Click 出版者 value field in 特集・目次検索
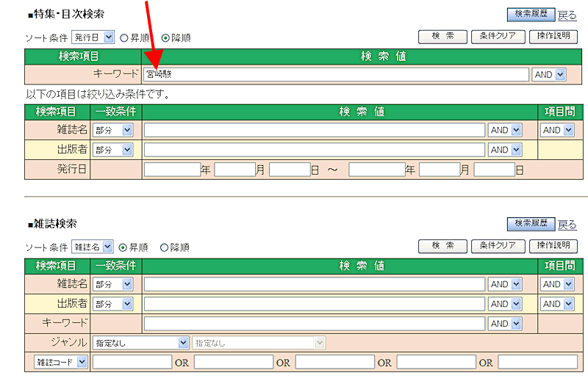Image resolution: width=588 pixels, height=381 pixels. point(315,150)
